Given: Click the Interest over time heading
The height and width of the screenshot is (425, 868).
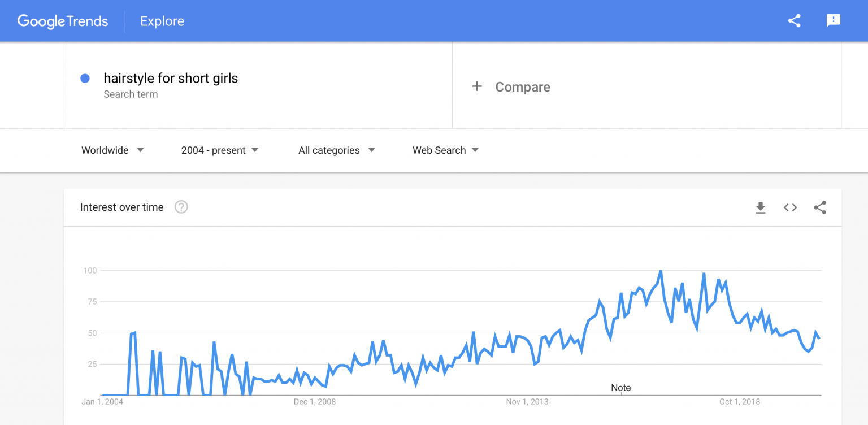Looking at the screenshot, I should [x=122, y=207].
